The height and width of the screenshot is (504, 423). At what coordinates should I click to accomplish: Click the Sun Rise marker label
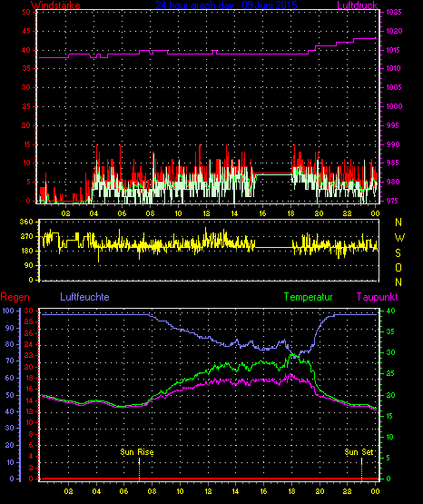click(x=137, y=452)
